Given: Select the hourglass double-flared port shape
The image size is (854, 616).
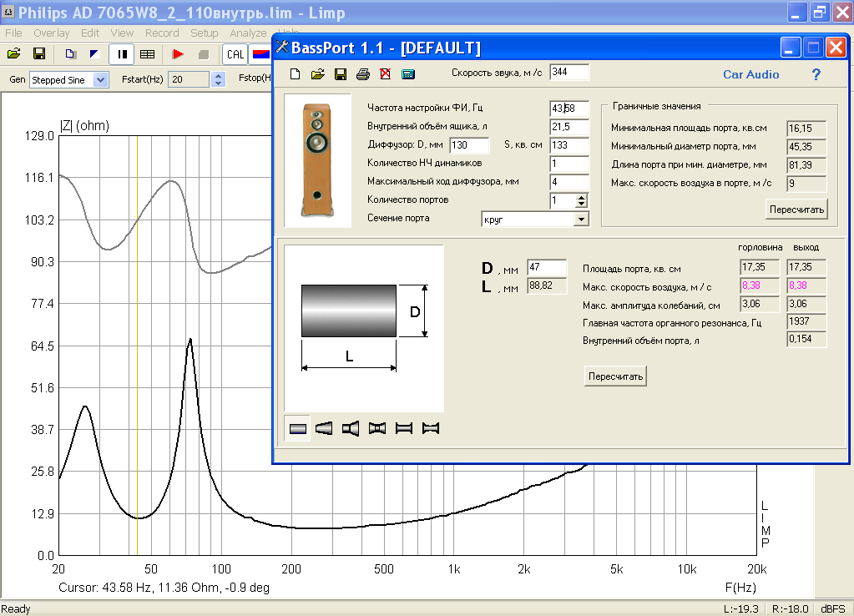Looking at the screenshot, I should 377,428.
